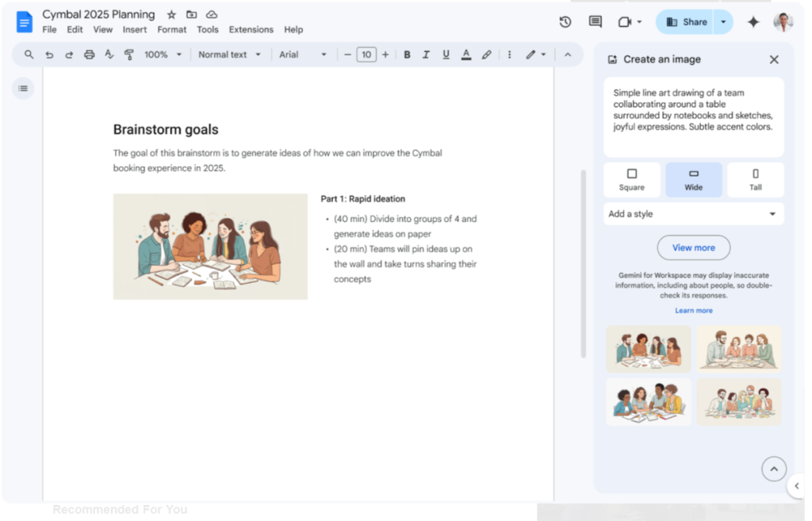The image size is (812, 521).
Task: Select the Square aspect ratio
Action: tap(632, 179)
